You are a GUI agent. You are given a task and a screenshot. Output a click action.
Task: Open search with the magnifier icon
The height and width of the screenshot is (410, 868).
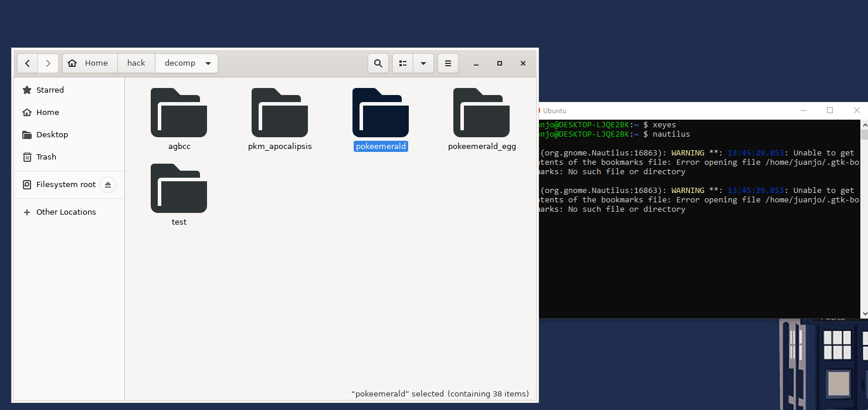[x=378, y=63]
